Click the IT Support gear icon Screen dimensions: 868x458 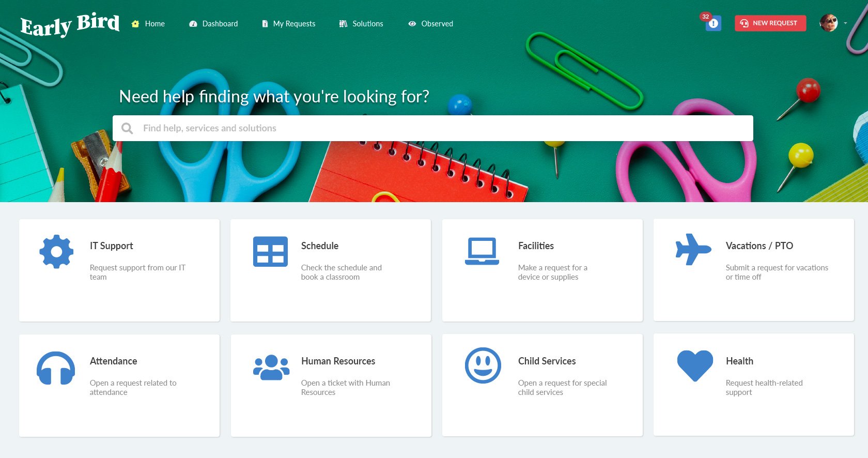pos(56,252)
